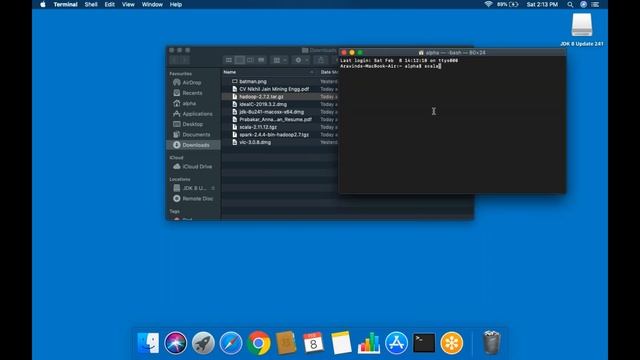Open Notes from the Dock
This screenshot has height=360, width=640.
(341, 343)
